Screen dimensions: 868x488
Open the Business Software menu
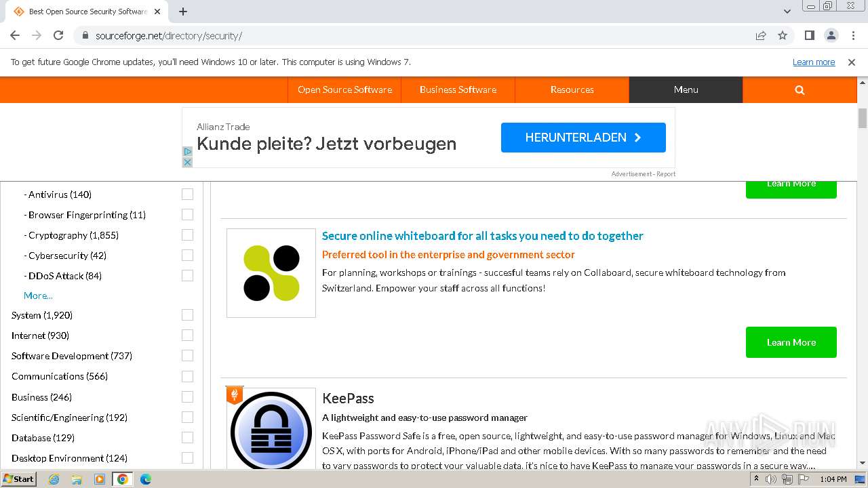point(458,89)
